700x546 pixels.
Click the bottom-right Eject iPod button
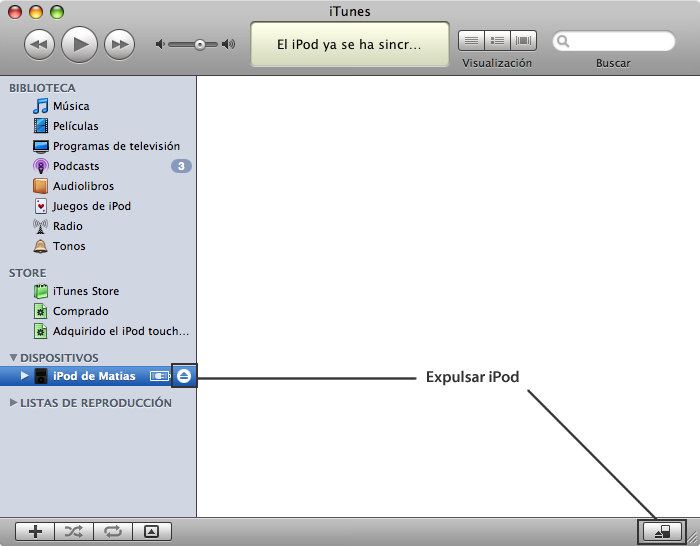click(x=662, y=532)
